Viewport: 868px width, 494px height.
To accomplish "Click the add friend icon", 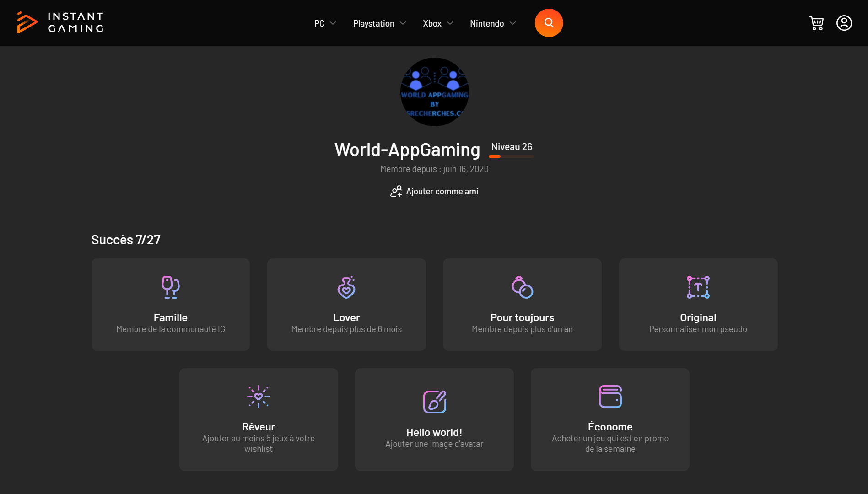I will (x=396, y=191).
